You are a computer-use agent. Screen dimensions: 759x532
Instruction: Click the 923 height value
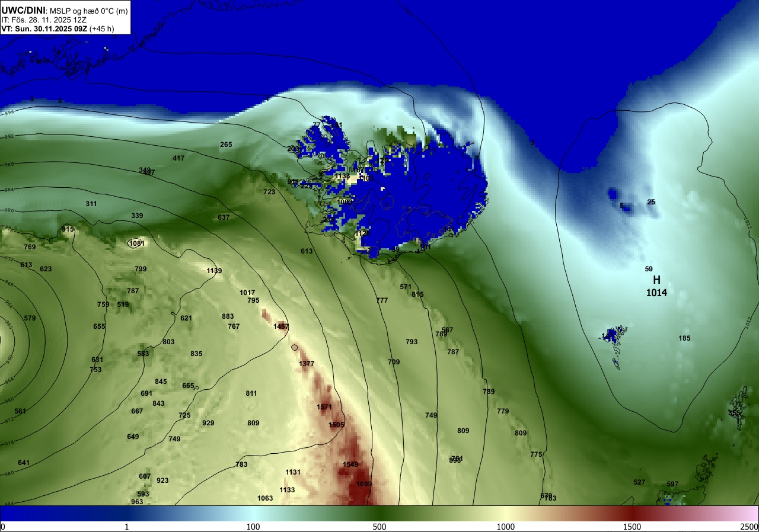[162, 480]
